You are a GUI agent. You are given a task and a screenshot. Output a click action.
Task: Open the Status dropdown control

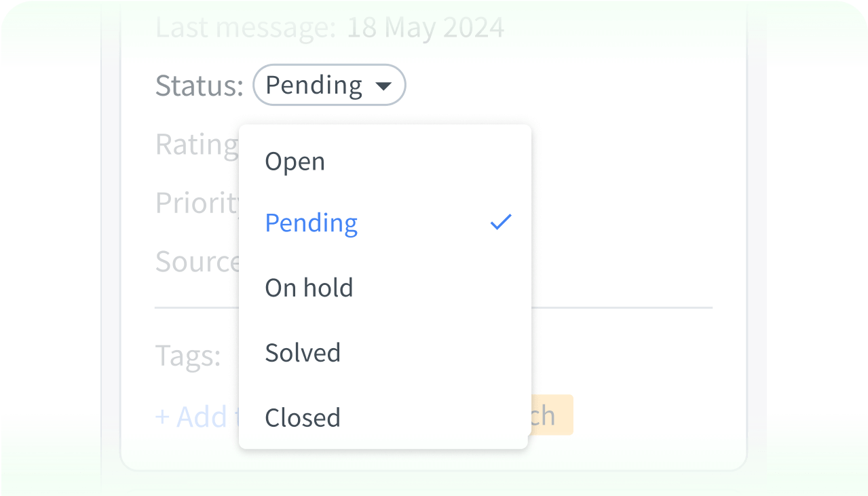329,85
